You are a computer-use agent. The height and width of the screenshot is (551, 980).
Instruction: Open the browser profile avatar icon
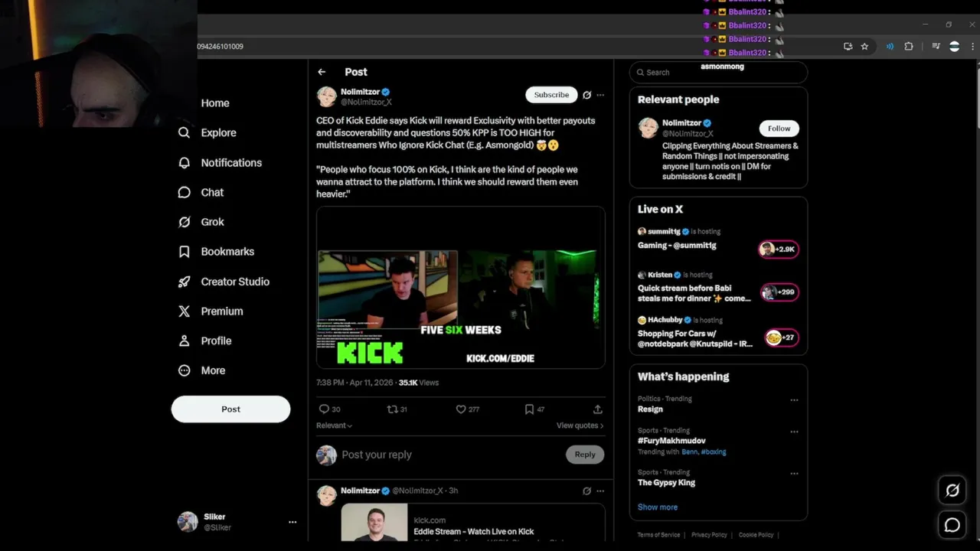pos(954,47)
